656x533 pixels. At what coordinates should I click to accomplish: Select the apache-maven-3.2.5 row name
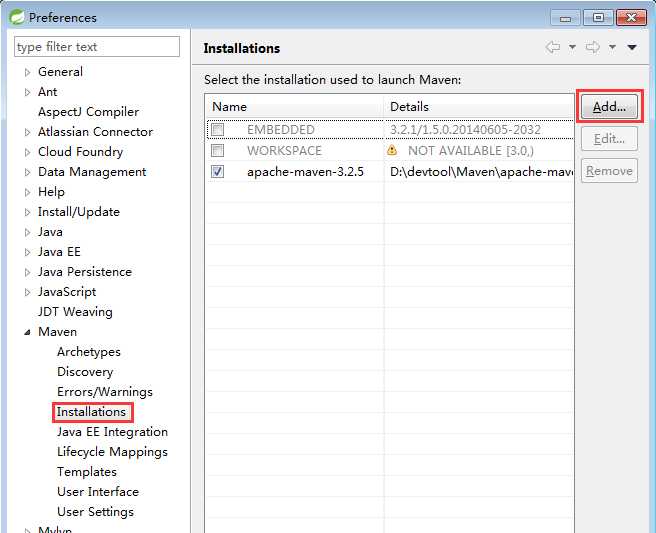coord(305,172)
